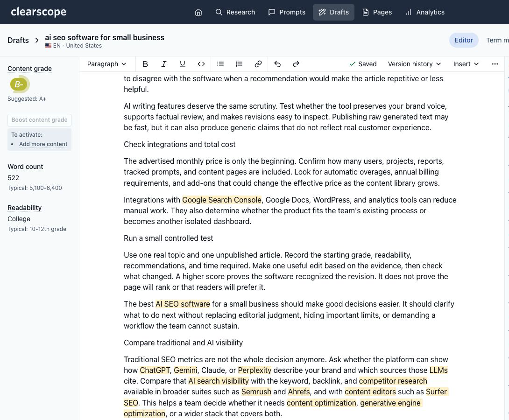Image resolution: width=509 pixels, height=420 pixels.
Task: Click highlighted term Perplexity
Action: pyautogui.click(x=254, y=370)
